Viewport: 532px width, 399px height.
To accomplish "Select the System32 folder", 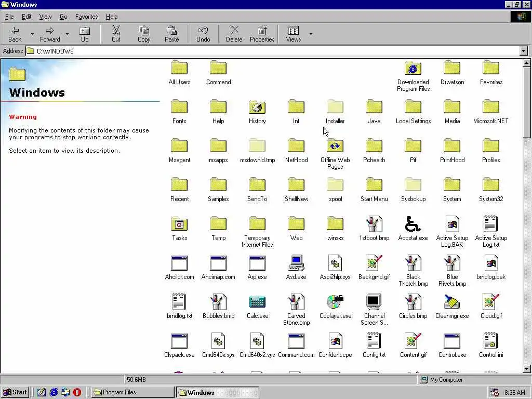I will click(x=491, y=185).
